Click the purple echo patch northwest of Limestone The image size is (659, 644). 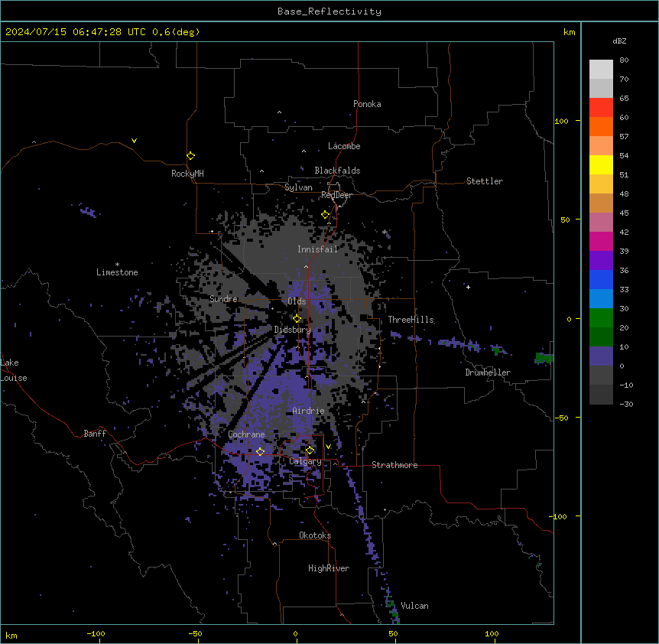click(88, 211)
